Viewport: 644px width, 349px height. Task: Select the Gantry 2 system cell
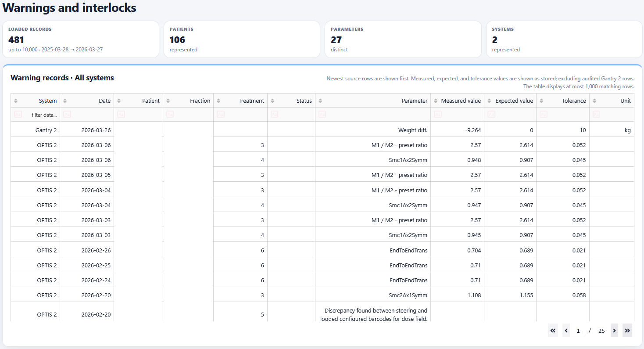(x=36, y=130)
